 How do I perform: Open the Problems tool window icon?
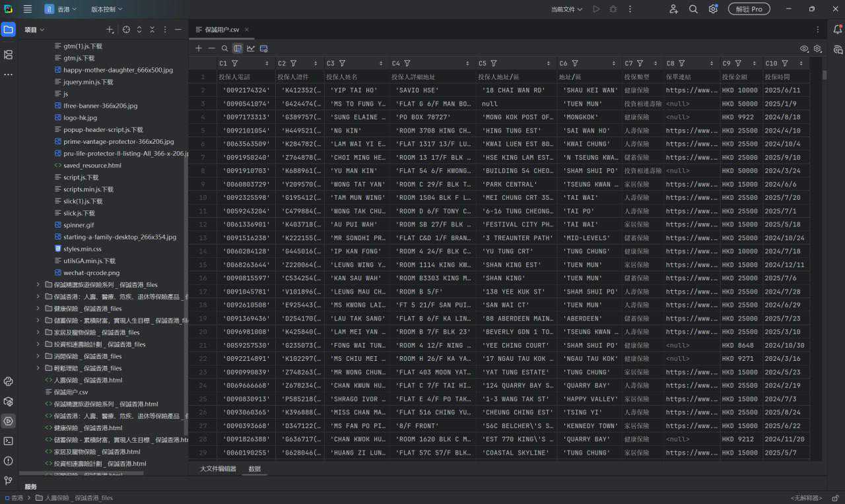point(8,460)
